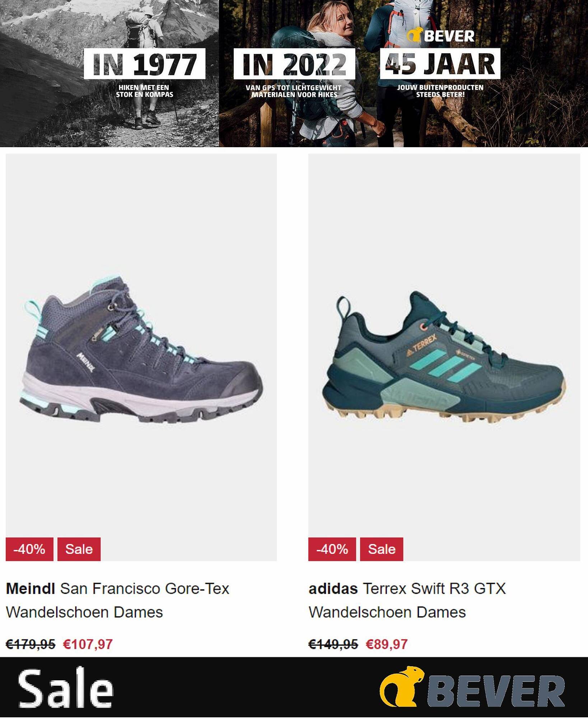Image resolution: width=588 pixels, height=718 pixels.
Task: Click the struck-through €179,95 price
Action: (x=31, y=644)
